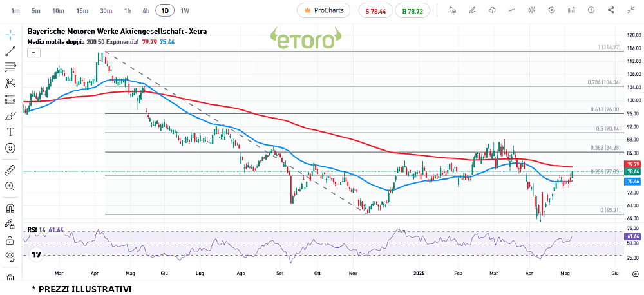Select the 1D timeframe
Viewport: 644px width, 295px height.
[x=165, y=11]
